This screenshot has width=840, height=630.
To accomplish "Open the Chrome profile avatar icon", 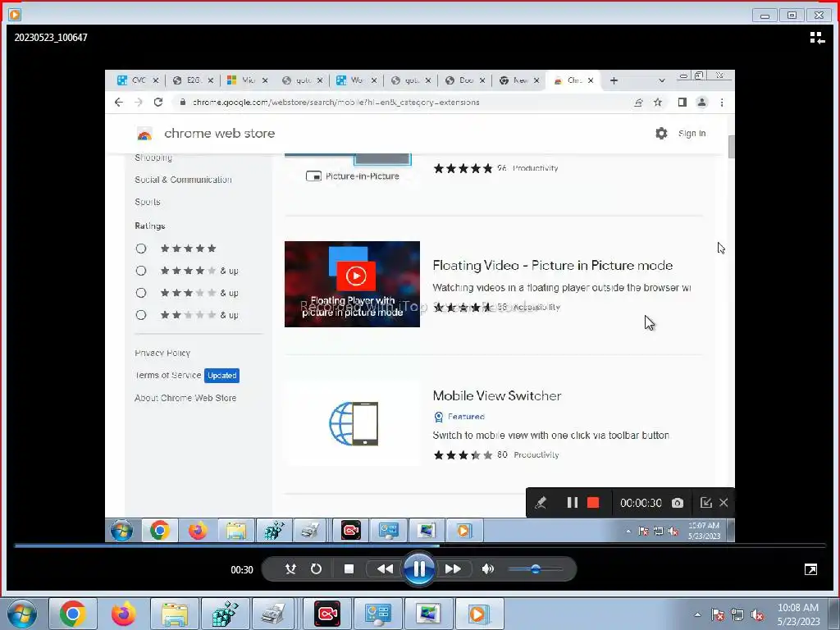I will point(702,103).
